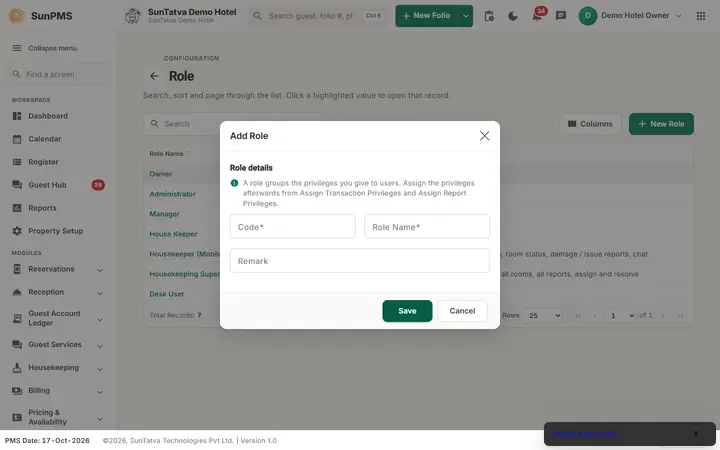
Task: Click the Role Name input field
Action: (427, 226)
